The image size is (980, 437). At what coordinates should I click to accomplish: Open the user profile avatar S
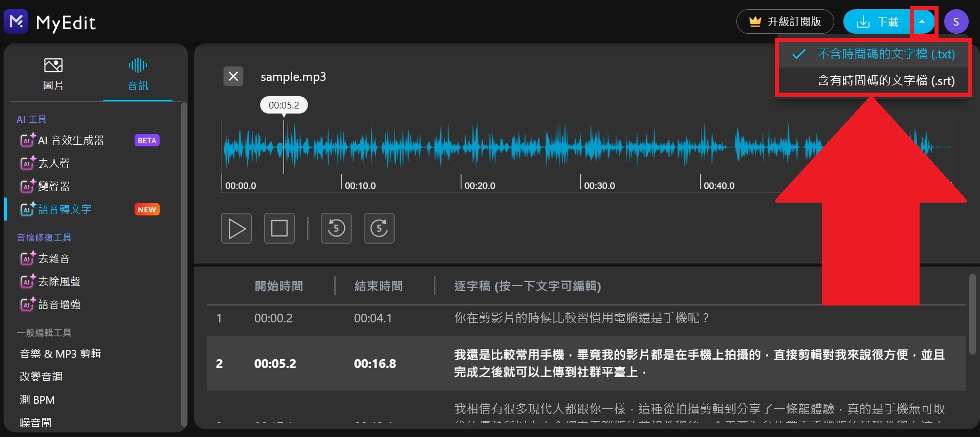click(956, 21)
